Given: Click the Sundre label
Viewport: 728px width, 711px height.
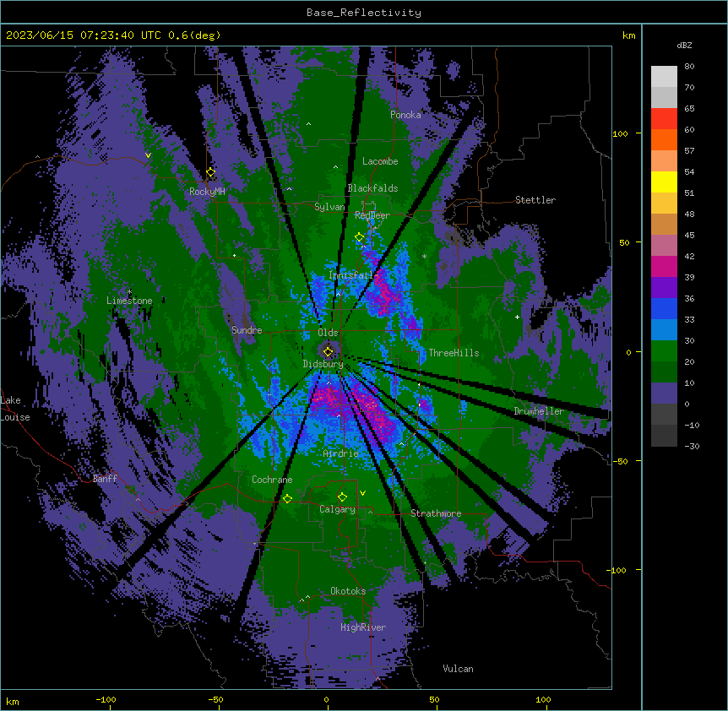Looking at the screenshot, I should click(247, 330).
